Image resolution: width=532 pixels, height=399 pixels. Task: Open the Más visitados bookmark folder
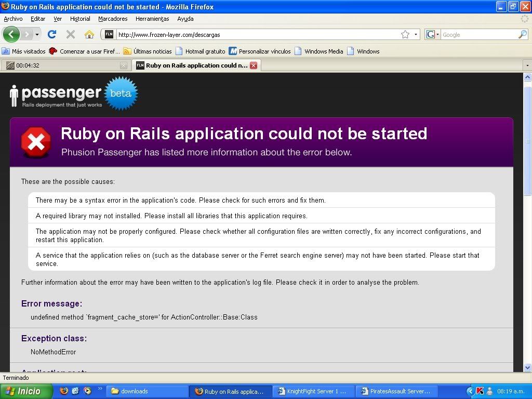(24, 51)
